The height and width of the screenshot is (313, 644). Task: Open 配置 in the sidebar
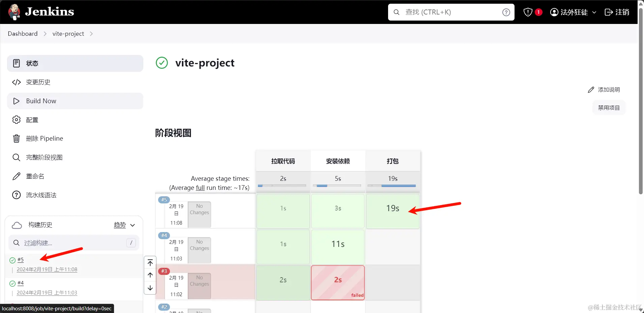click(75, 120)
